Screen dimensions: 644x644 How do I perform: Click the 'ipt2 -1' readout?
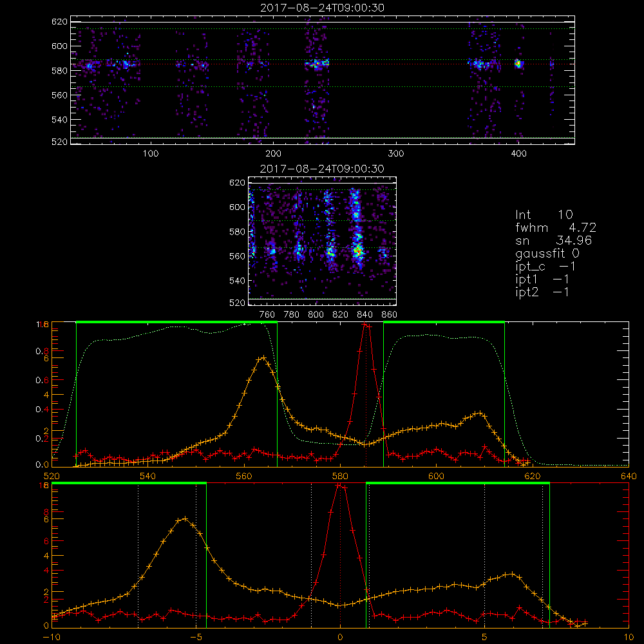pyautogui.click(x=542, y=292)
